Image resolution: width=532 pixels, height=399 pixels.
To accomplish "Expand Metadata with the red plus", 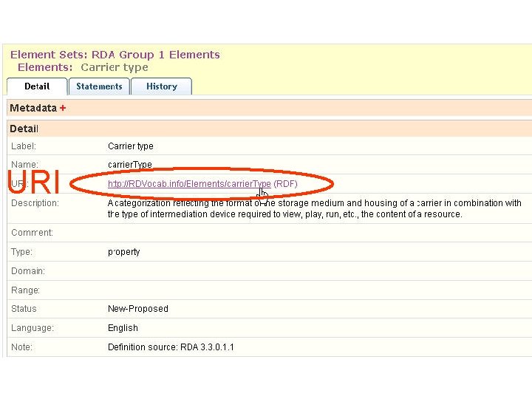I will [x=62, y=108].
